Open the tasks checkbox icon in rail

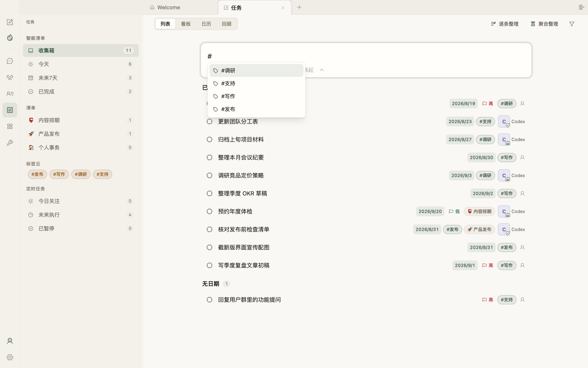click(x=10, y=110)
